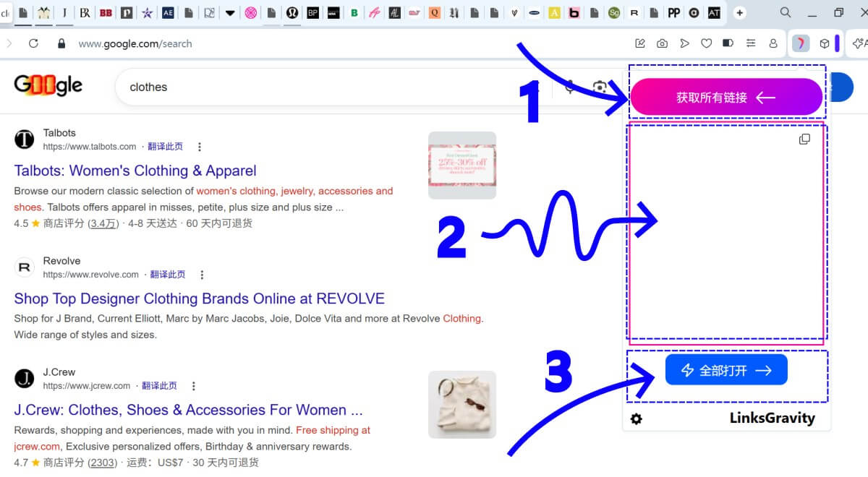This screenshot has height=477, width=868.
Task: Click the pink 获取所有链接 button
Action: tap(726, 98)
